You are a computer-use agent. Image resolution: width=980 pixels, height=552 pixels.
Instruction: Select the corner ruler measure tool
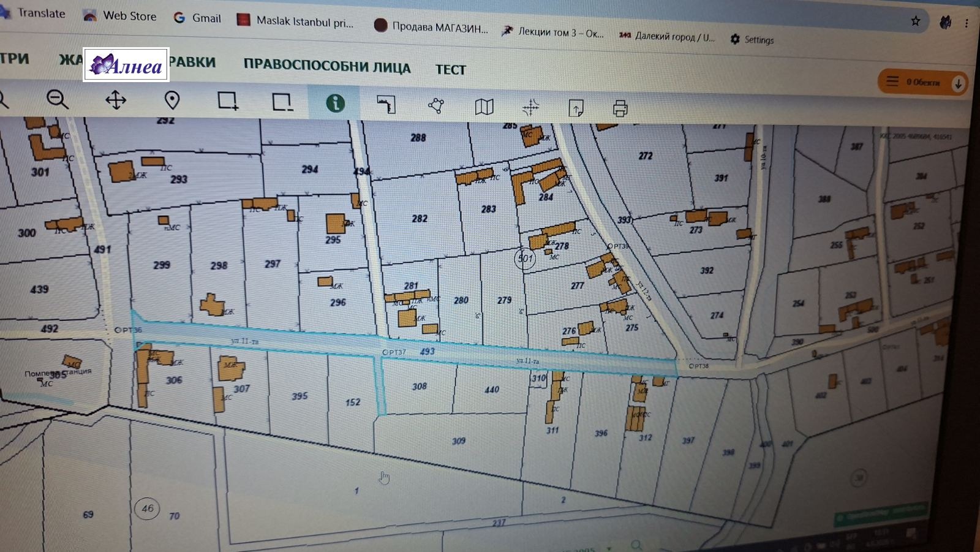coord(386,105)
